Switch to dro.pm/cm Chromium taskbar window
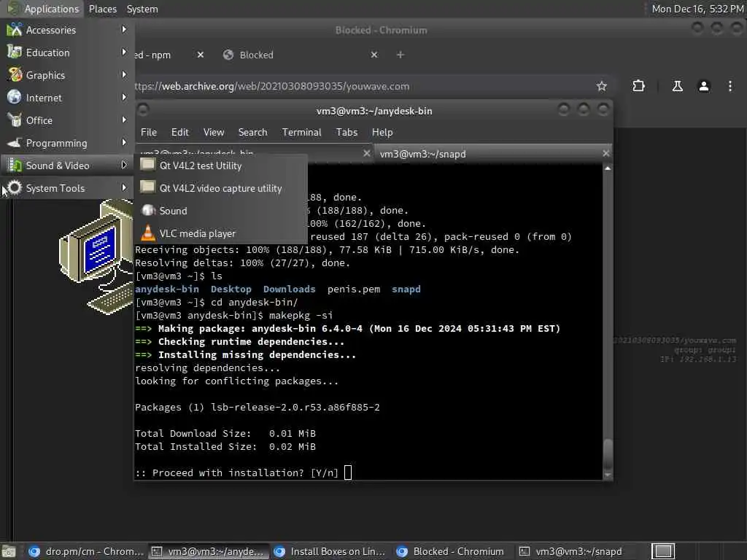Screen dimensions: 747x560 (86, 551)
